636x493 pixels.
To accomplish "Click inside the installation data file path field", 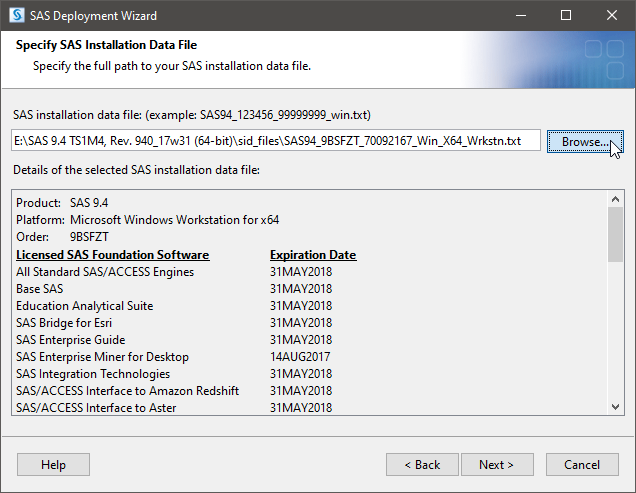I will [x=276, y=140].
